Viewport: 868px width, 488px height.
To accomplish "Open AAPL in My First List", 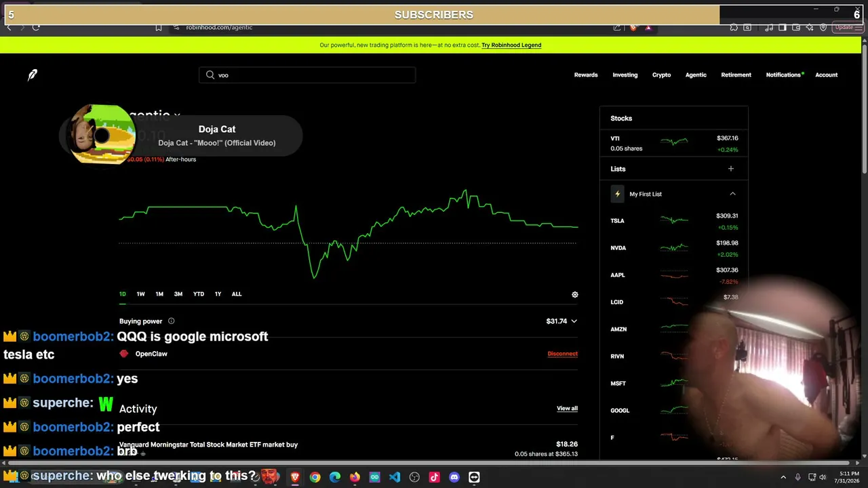I will click(x=674, y=275).
